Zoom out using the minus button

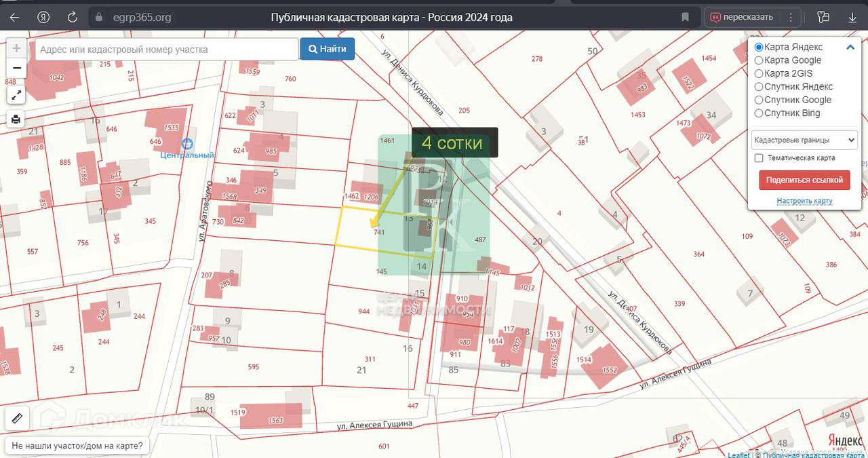click(x=16, y=69)
